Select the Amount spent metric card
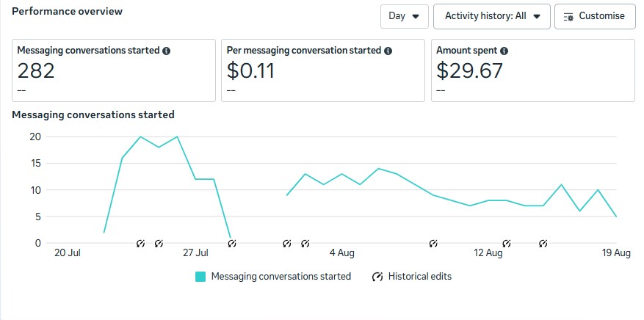Image resolution: width=644 pixels, height=320 pixels. pyautogui.click(x=532, y=70)
